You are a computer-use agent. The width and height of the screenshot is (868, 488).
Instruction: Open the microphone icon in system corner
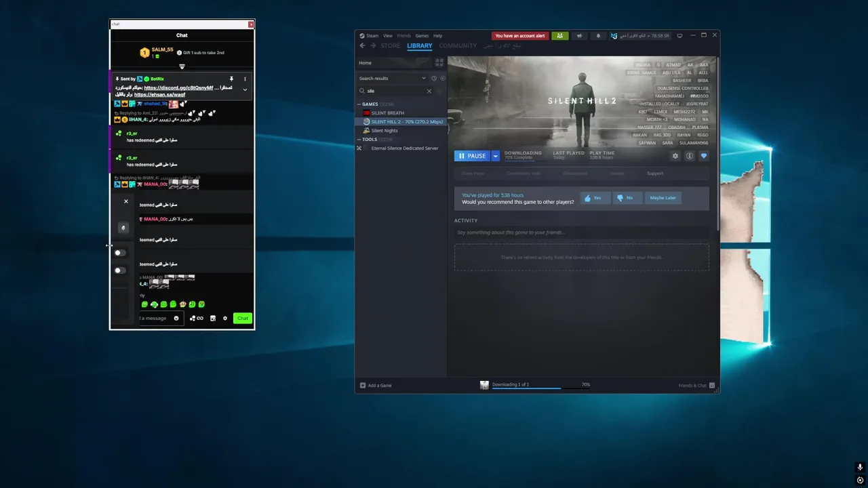coord(860,467)
